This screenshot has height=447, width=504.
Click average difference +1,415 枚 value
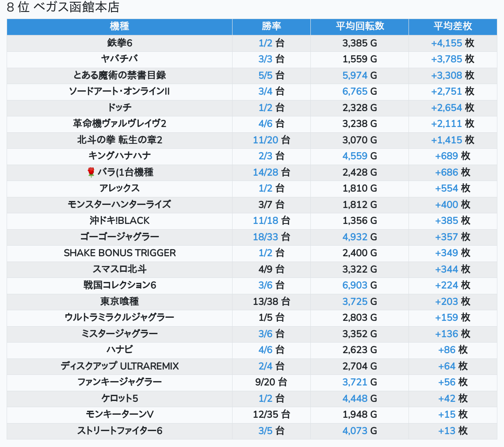coord(453,140)
